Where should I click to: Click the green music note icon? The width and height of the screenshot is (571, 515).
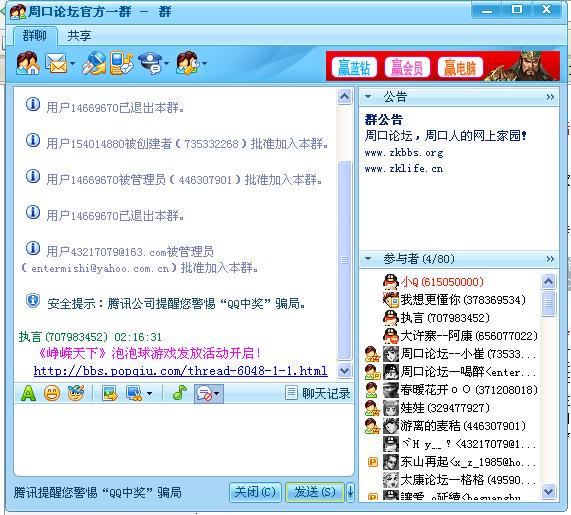[x=180, y=393]
